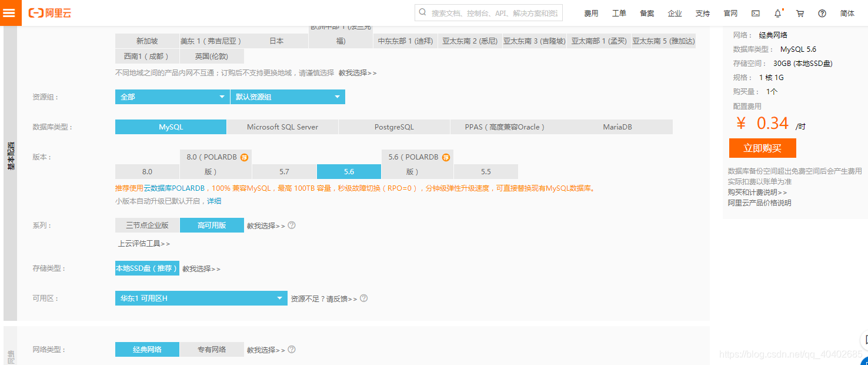Click the 立即购买 purchase button

(762, 148)
